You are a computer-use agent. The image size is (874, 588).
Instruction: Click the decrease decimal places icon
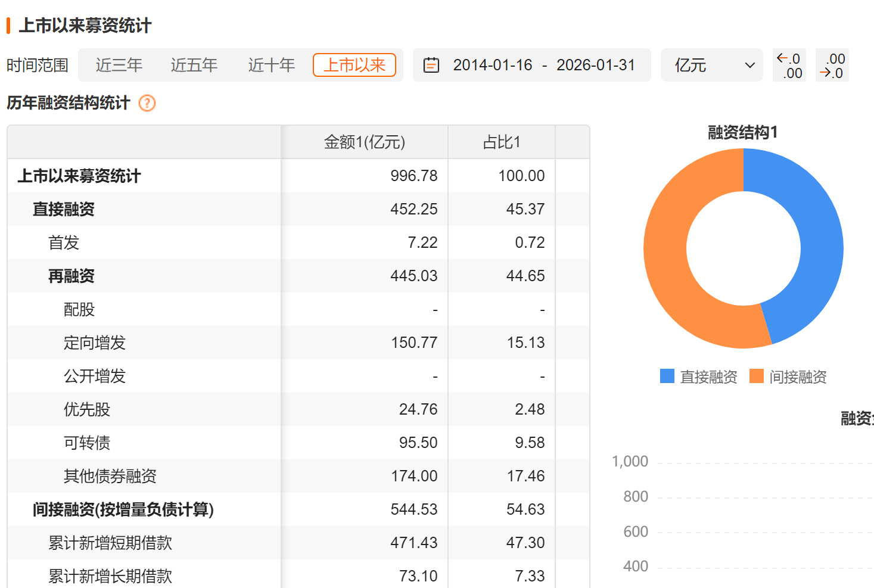[832, 66]
